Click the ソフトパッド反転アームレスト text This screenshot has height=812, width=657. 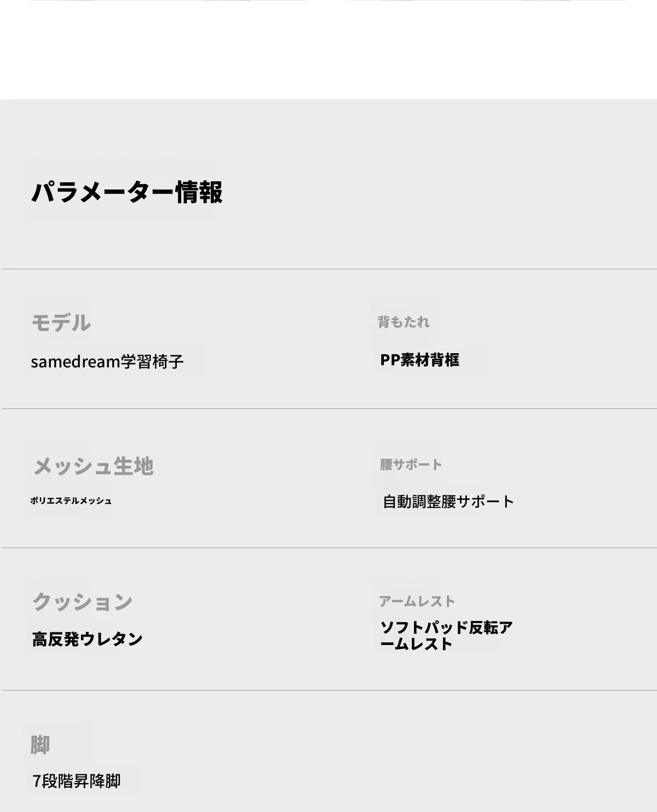[x=446, y=635]
